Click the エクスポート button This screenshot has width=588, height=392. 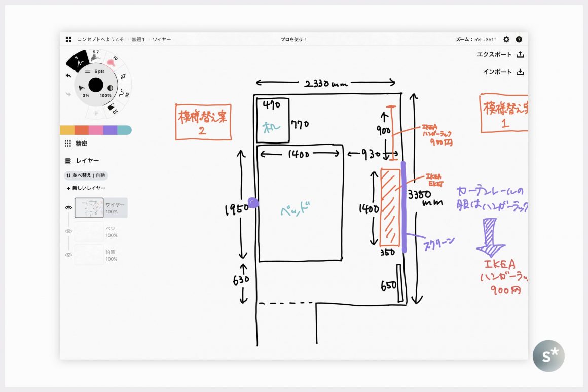pos(500,55)
